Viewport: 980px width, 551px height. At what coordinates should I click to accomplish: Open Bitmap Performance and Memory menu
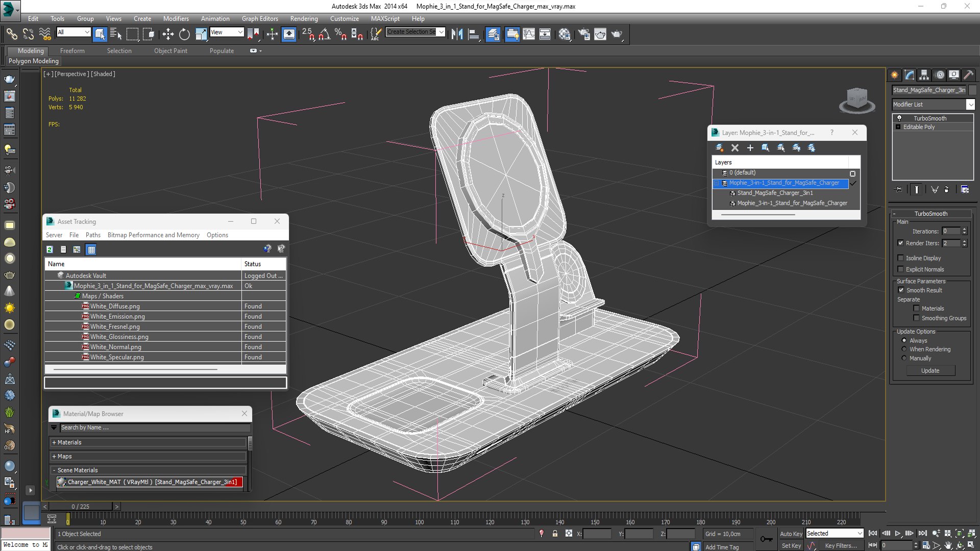153,235
